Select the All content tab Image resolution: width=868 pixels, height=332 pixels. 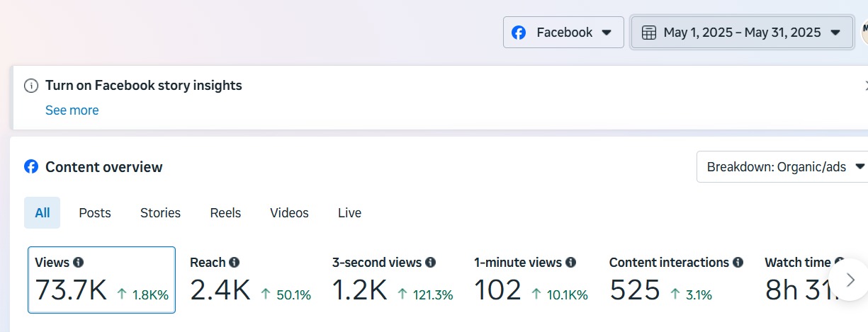coord(43,213)
